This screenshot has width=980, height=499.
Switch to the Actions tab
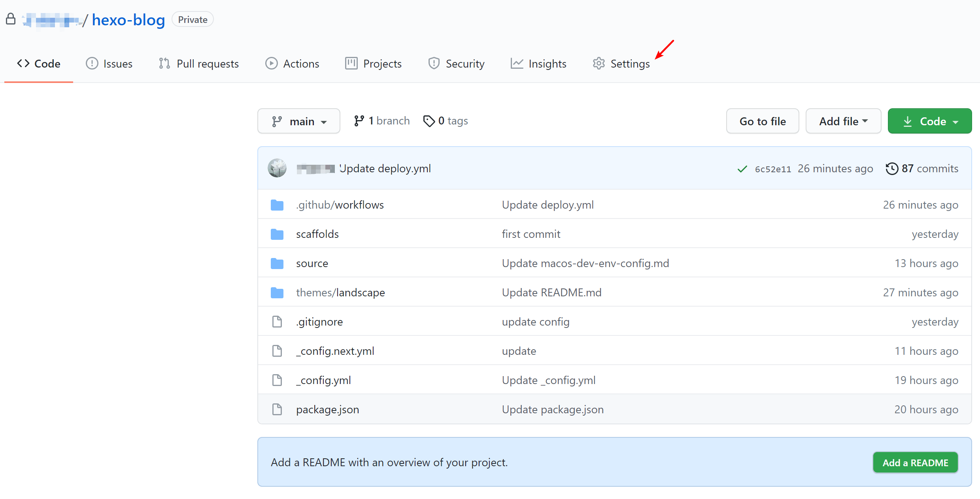coord(292,64)
